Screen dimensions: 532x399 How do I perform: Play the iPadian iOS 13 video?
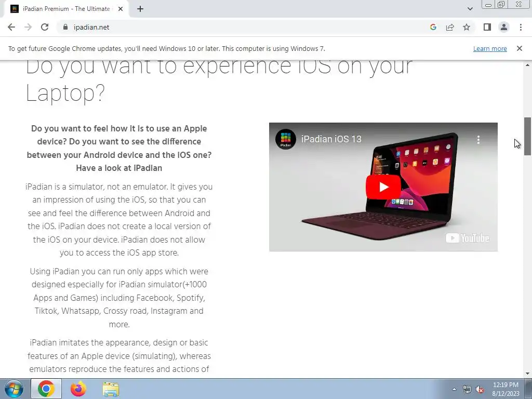[383, 187]
